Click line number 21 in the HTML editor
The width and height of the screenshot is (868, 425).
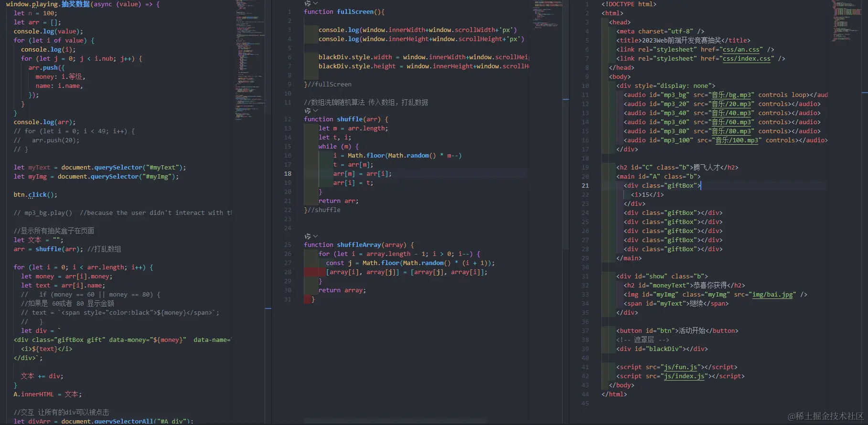tap(585, 186)
